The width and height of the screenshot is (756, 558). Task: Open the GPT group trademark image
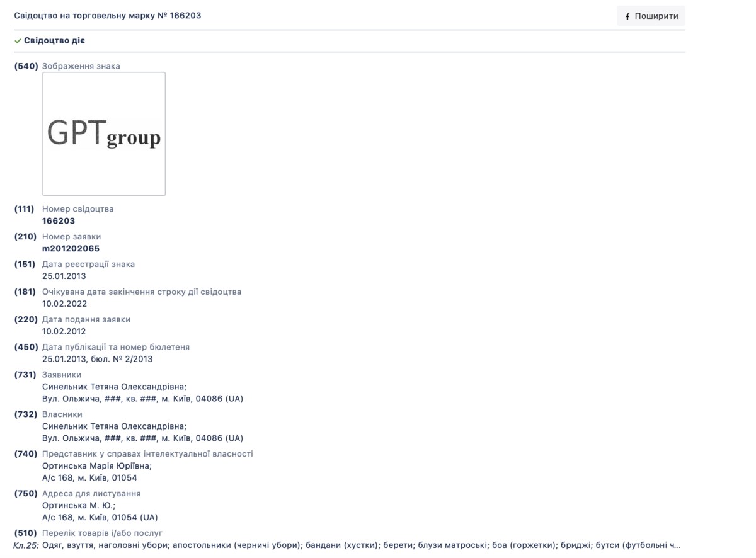104,134
